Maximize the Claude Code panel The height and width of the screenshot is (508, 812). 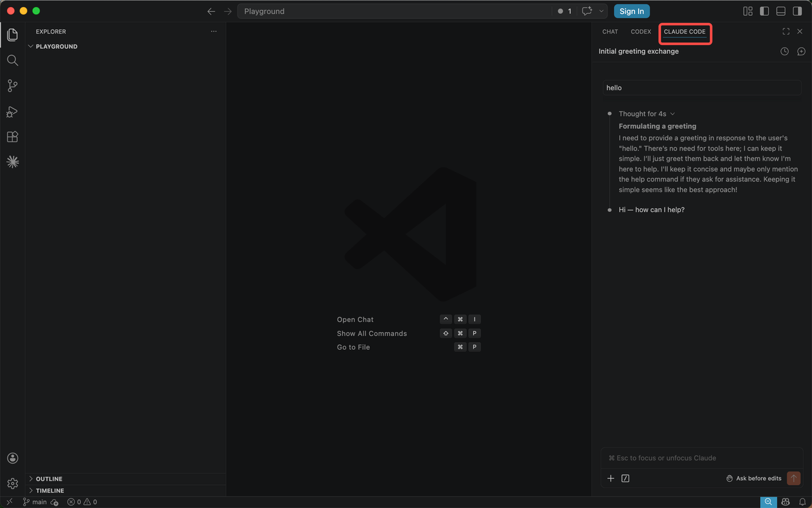click(786, 31)
